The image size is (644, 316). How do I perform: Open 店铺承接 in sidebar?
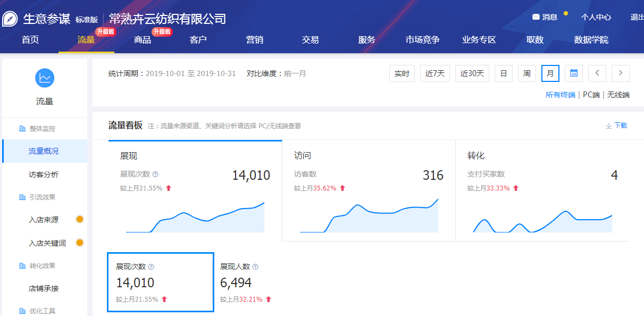click(45, 288)
